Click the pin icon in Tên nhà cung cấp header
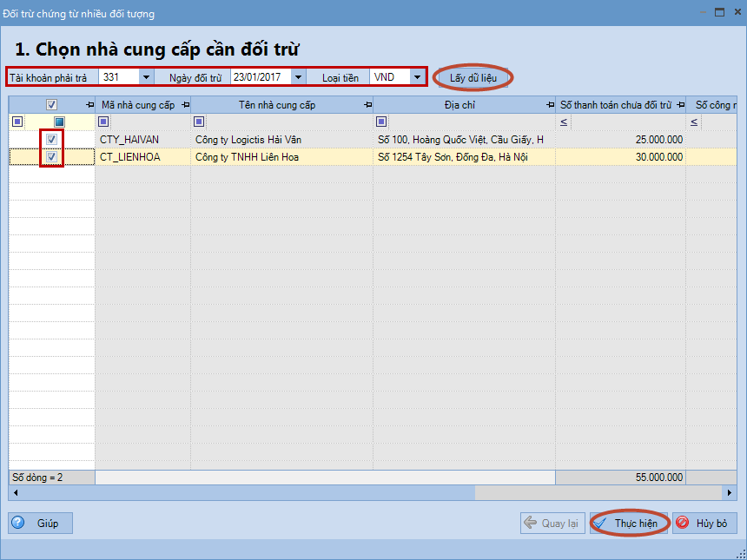Viewport: 747px width, 560px height. [367, 105]
